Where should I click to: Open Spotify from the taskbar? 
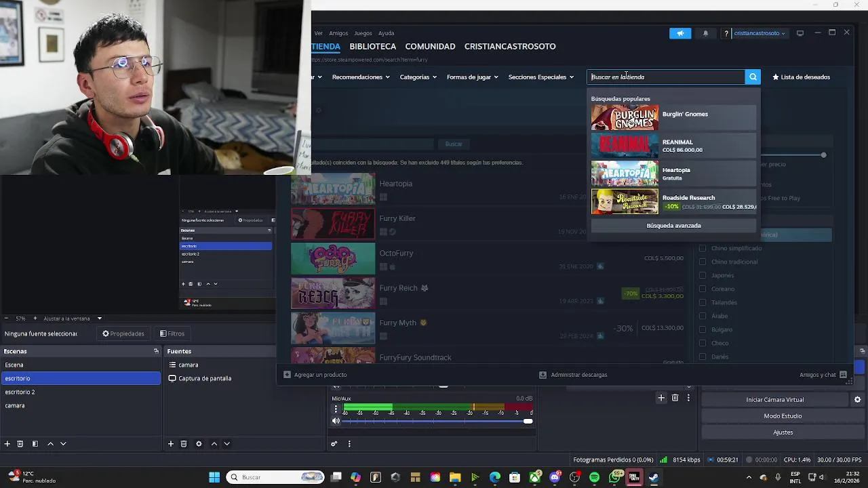(x=595, y=477)
